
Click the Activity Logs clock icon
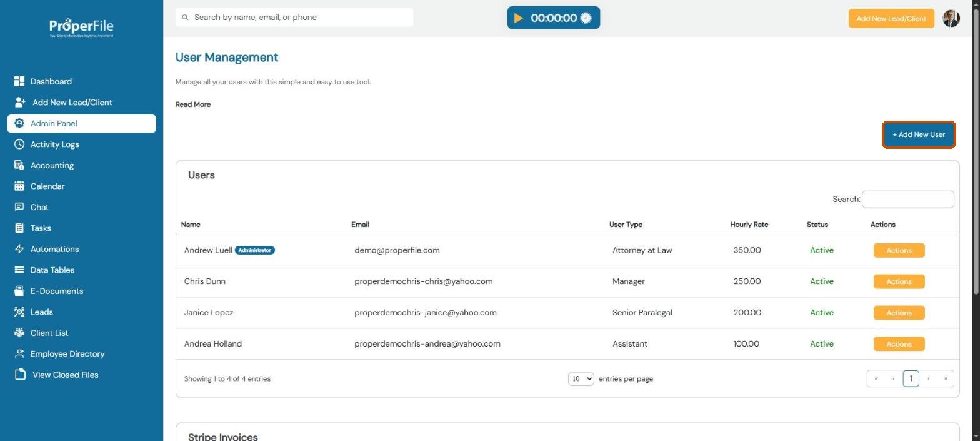[x=19, y=144]
